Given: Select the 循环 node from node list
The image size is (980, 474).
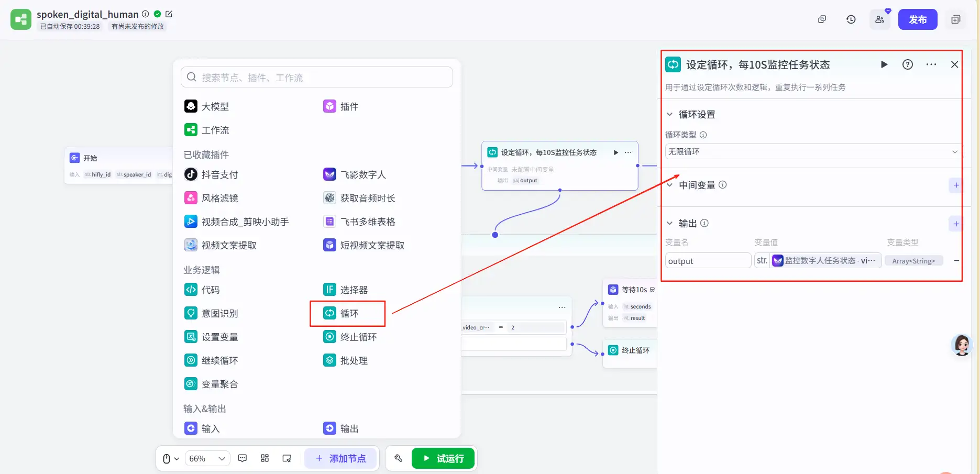Looking at the screenshot, I should [348, 313].
